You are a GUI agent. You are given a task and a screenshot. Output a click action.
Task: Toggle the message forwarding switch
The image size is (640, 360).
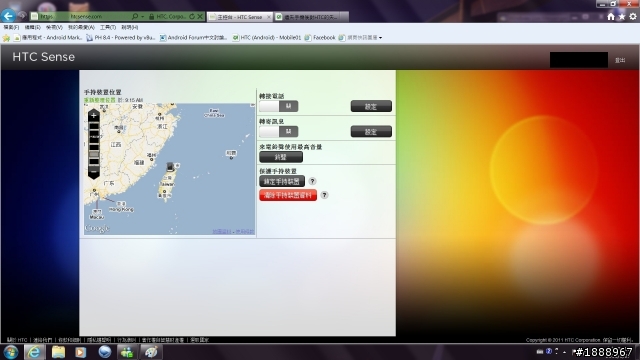278,131
